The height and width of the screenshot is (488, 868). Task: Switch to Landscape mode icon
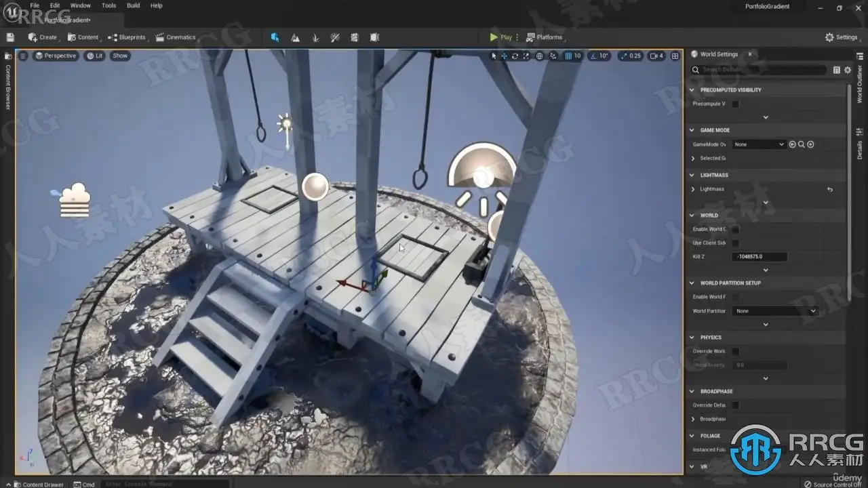295,37
